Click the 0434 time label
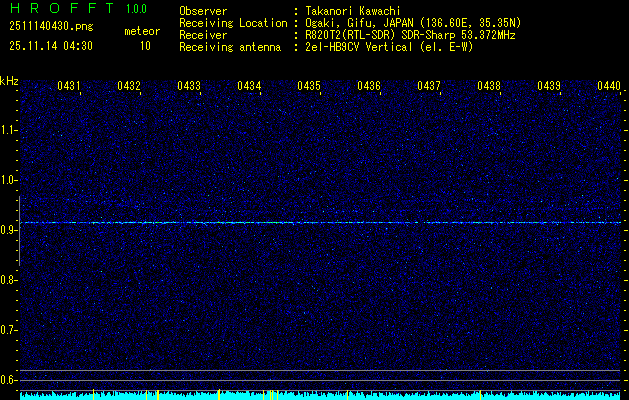The height and width of the screenshot is (400, 629). [x=249, y=85]
